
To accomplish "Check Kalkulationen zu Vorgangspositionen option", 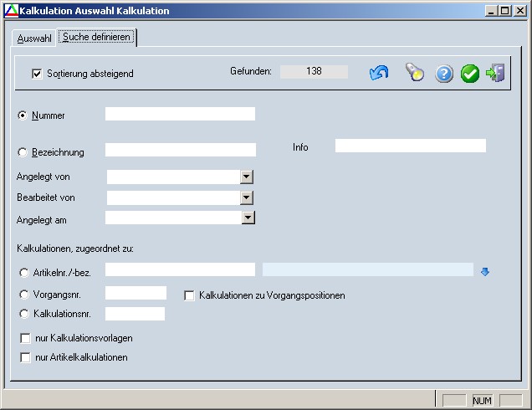I will [190, 295].
